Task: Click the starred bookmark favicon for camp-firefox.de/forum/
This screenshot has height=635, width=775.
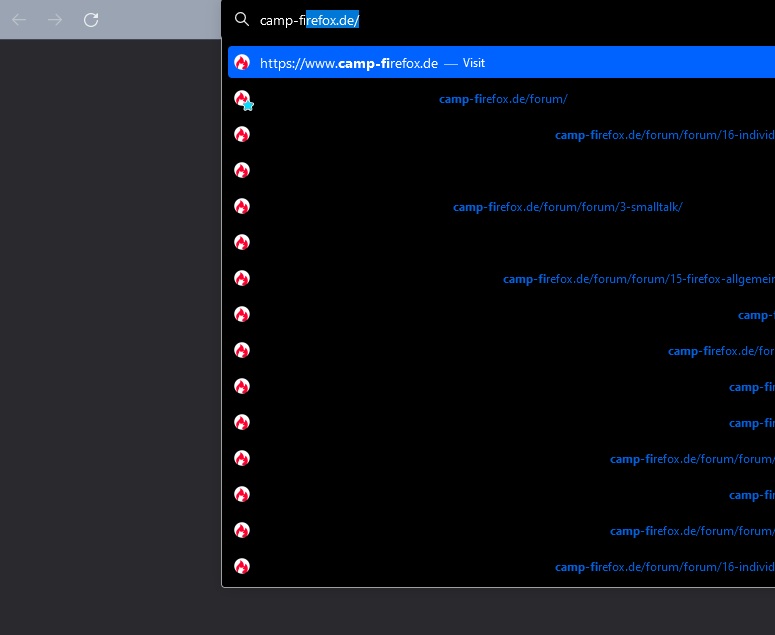Action: (x=242, y=99)
